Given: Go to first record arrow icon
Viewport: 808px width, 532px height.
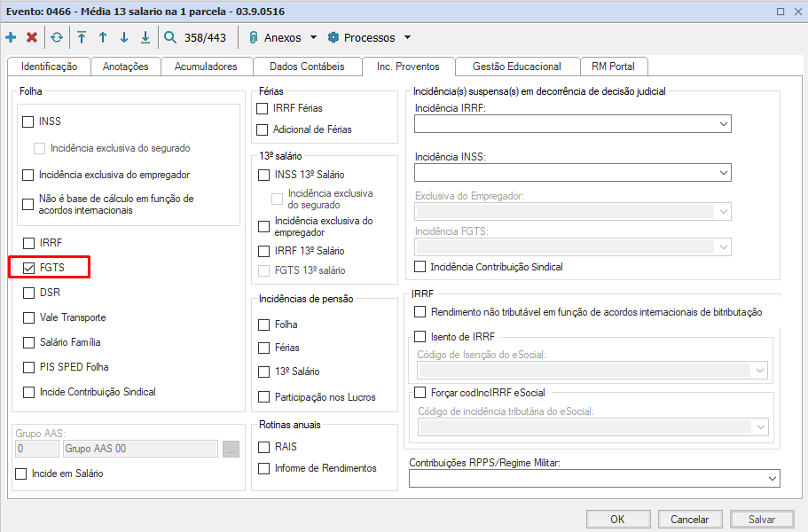Looking at the screenshot, I should tap(82, 37).
